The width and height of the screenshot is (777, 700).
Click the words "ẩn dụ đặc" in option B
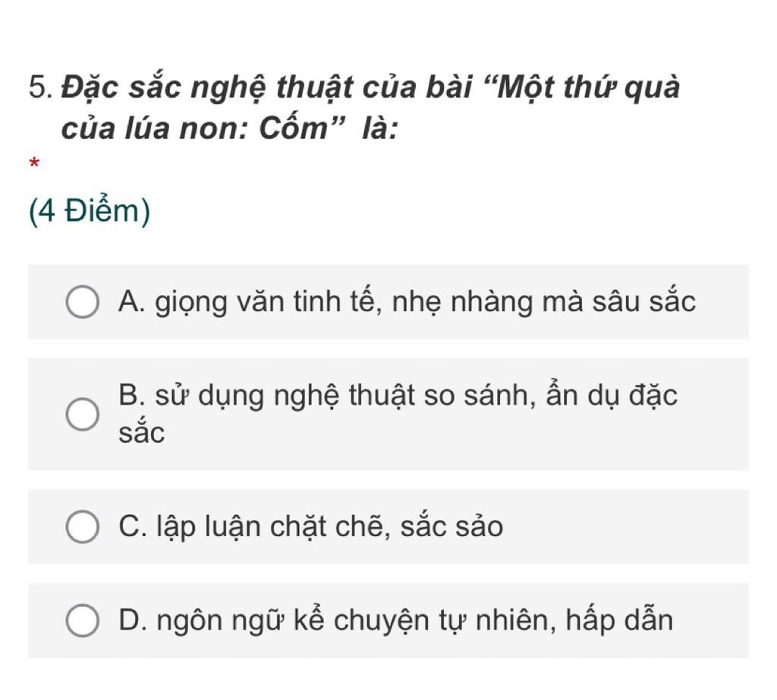pyautogui.click(x=613, y=396)
